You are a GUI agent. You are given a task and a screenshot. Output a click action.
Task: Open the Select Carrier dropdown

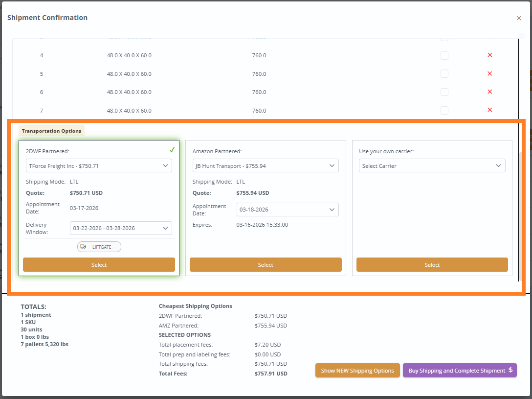(432, 166)
